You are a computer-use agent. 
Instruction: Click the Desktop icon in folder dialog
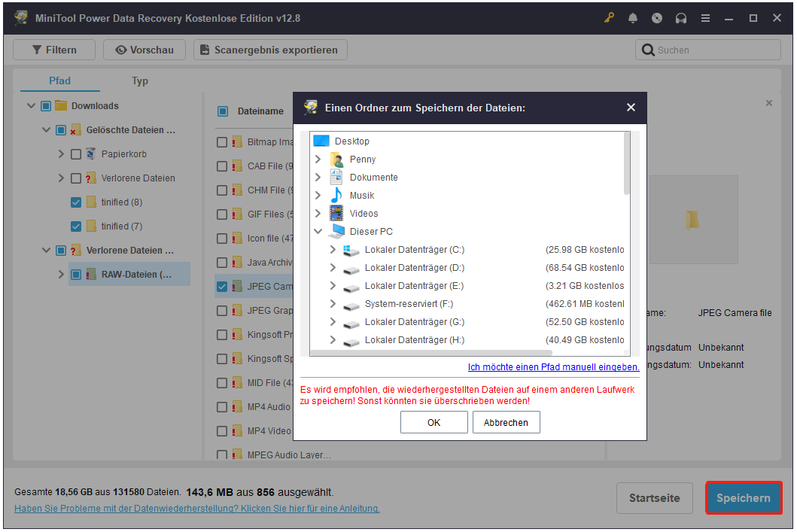[x=321, y=141]
